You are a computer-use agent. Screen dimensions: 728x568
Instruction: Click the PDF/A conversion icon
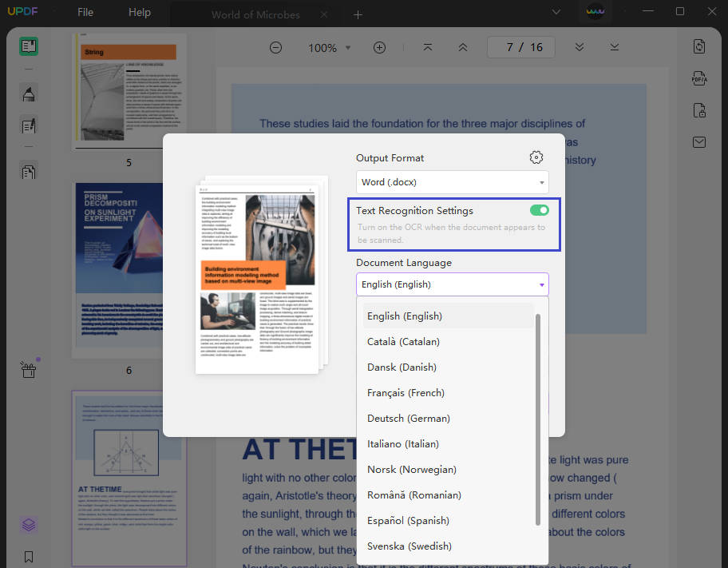699,78
